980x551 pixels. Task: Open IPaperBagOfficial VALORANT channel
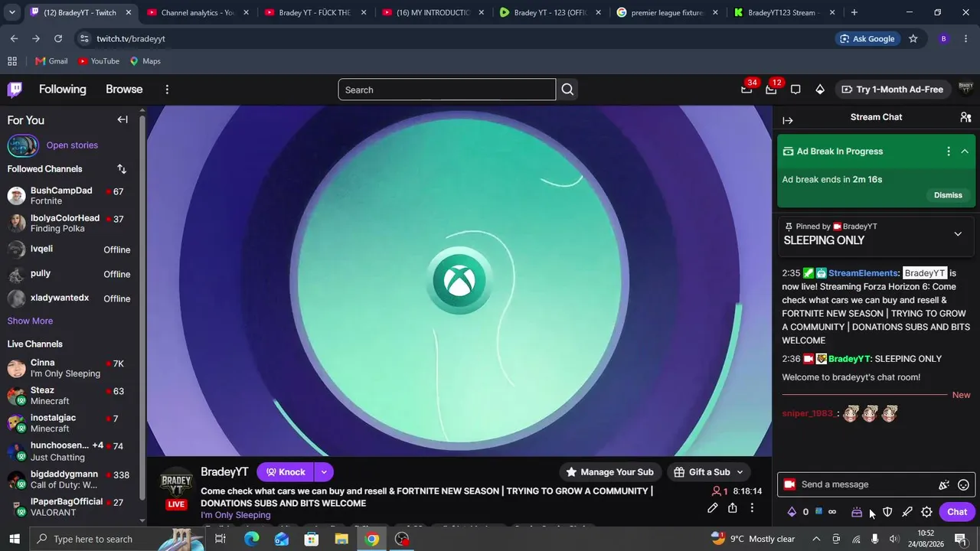(69, 507)
